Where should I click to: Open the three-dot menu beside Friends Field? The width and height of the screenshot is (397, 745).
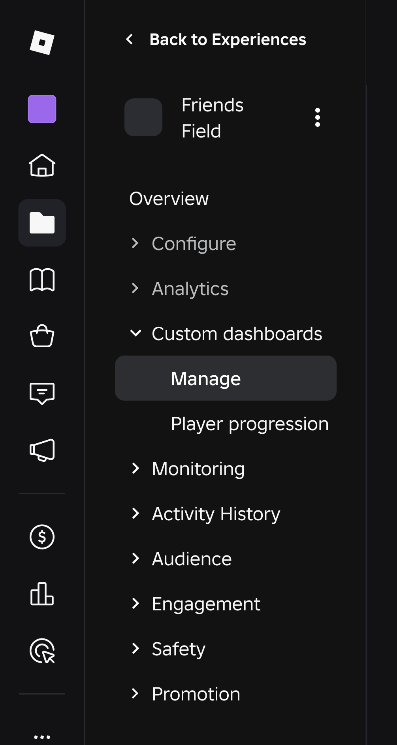point(317,117)
